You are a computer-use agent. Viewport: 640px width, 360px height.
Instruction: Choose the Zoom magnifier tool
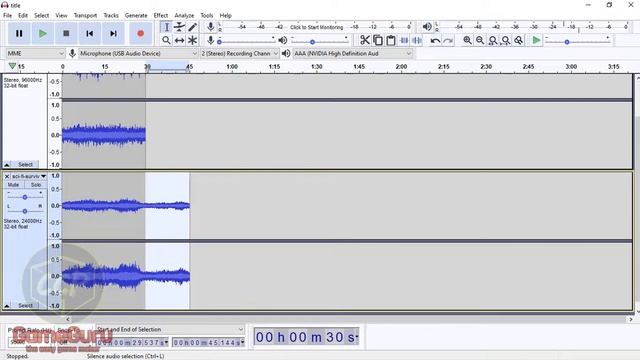[x=166, y=40]
